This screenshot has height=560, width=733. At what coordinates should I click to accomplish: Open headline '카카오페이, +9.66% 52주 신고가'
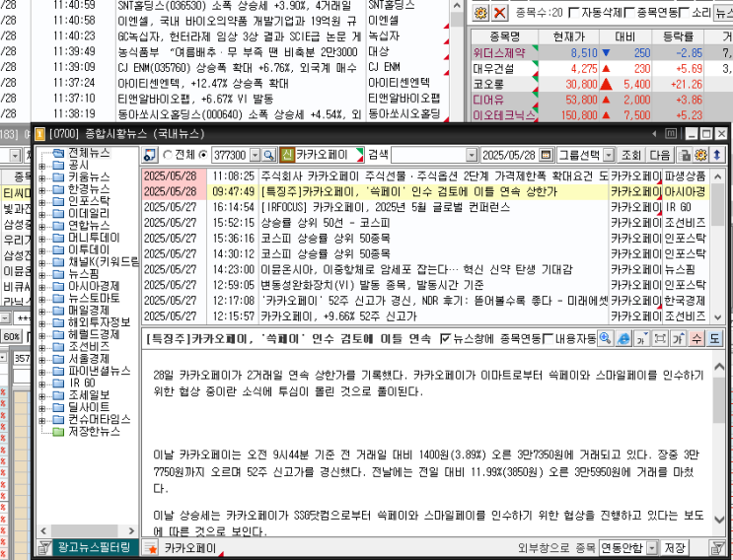[x=339, y=316]
